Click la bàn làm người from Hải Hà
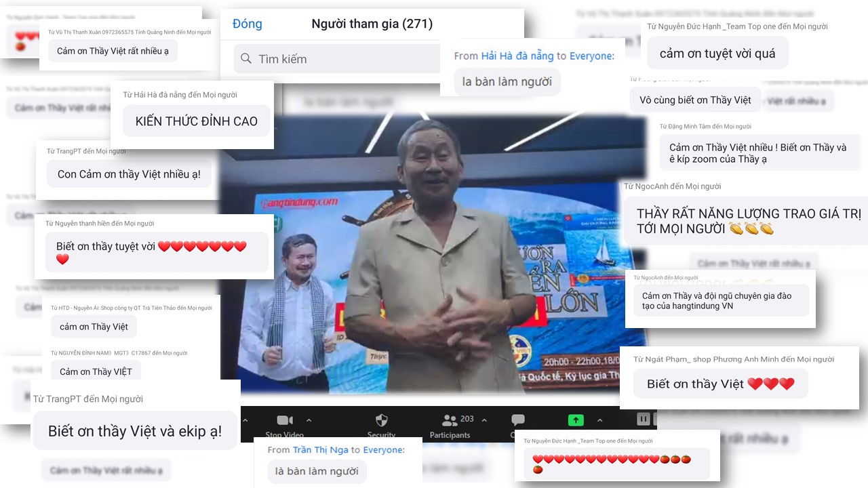The image size is (868, 488). pyautogui.click(x=507, y=82)
